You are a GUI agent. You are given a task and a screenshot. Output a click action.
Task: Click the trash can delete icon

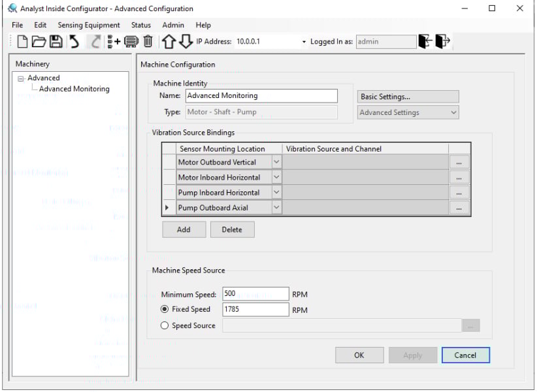pos(148,42)
